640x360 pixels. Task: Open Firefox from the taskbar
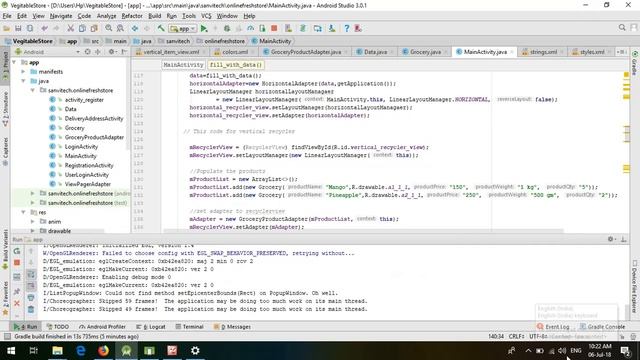click(104, 351)
